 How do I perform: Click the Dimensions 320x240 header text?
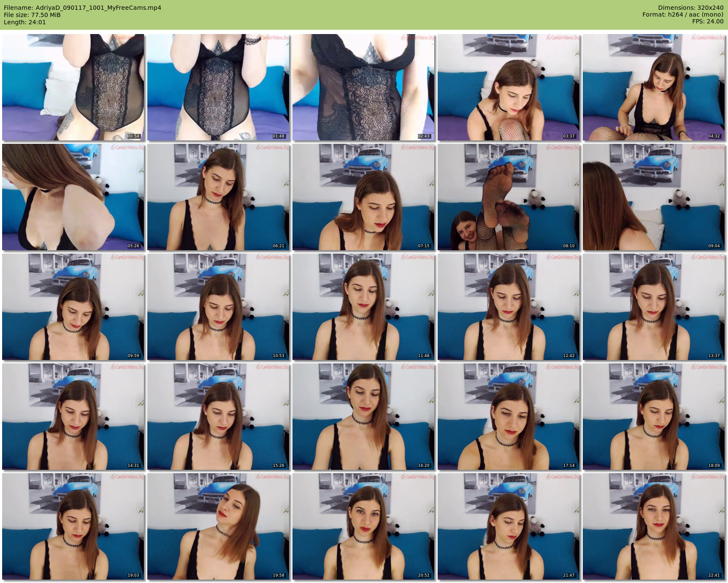691,8
